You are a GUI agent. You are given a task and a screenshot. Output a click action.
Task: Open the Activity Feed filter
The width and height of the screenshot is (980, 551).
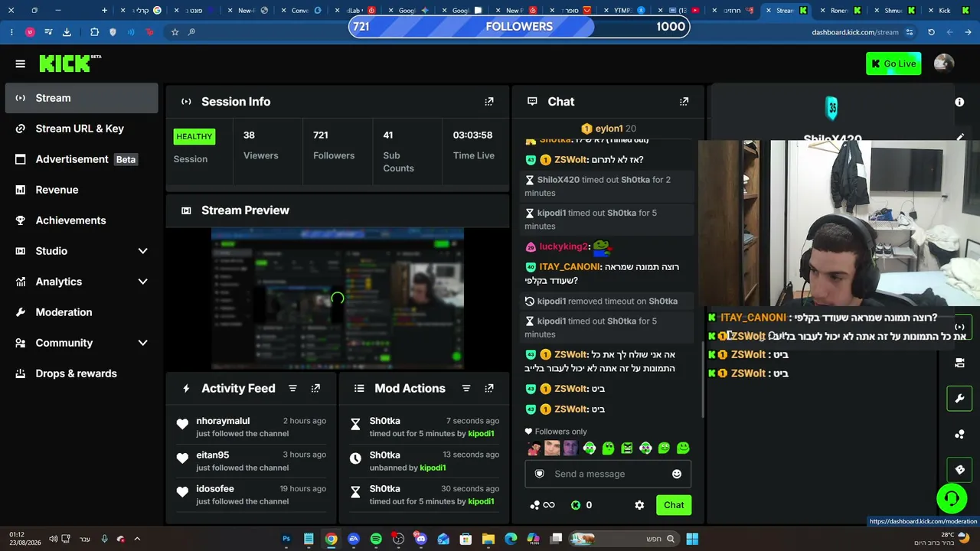coord(292,388)
